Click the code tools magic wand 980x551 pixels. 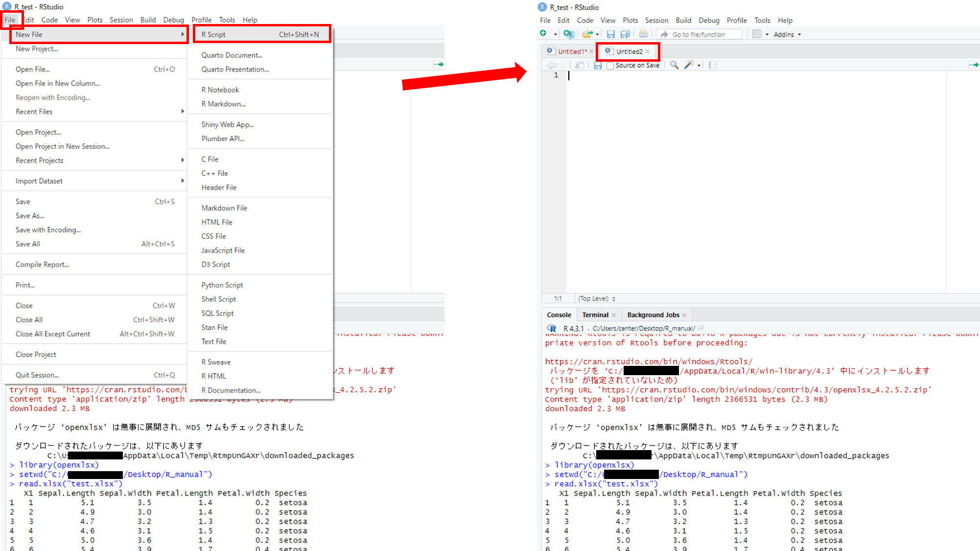pos(689,65)
